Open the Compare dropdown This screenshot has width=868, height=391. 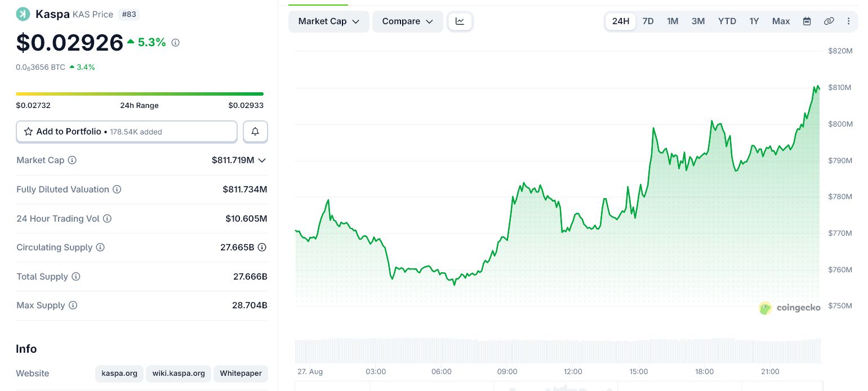coord(408,21)
